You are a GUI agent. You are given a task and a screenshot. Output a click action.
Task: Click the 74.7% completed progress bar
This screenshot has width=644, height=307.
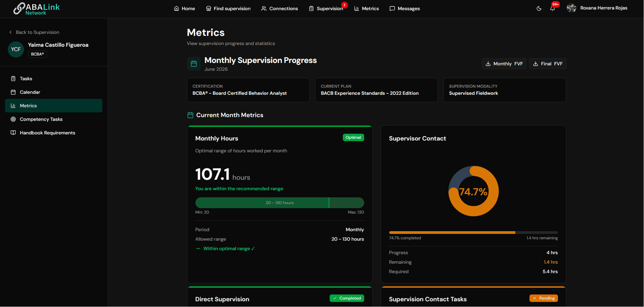point(474,233)
